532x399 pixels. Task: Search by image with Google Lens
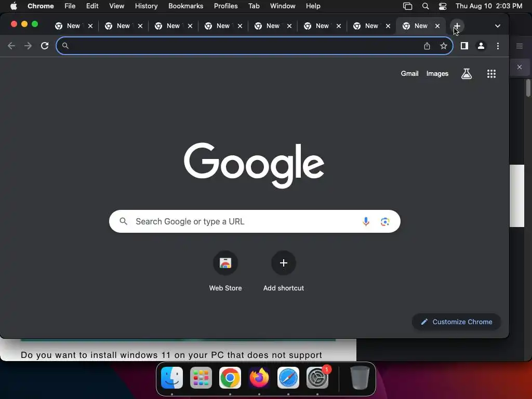coord(385,221)
